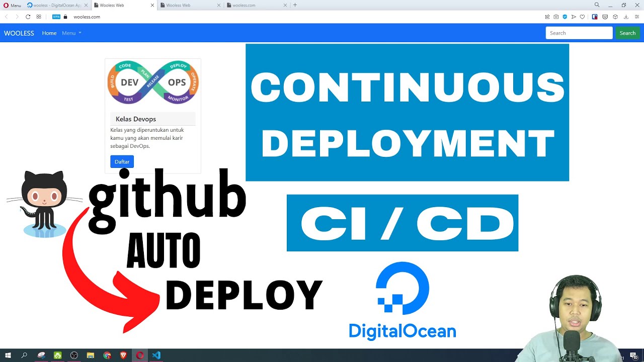Open the send to My Flow icon
Image resolution: width=644 pixels, height=362 pixels.
[574, 17]
